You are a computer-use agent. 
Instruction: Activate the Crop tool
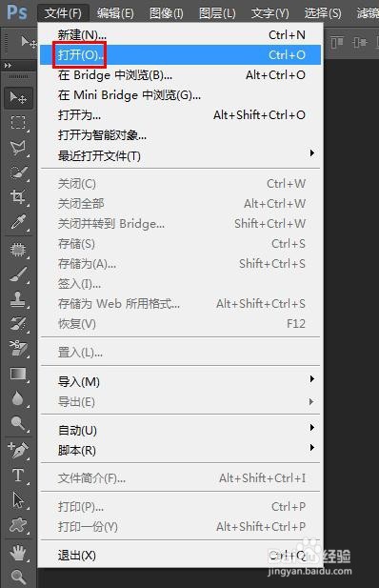pos(18,197)
